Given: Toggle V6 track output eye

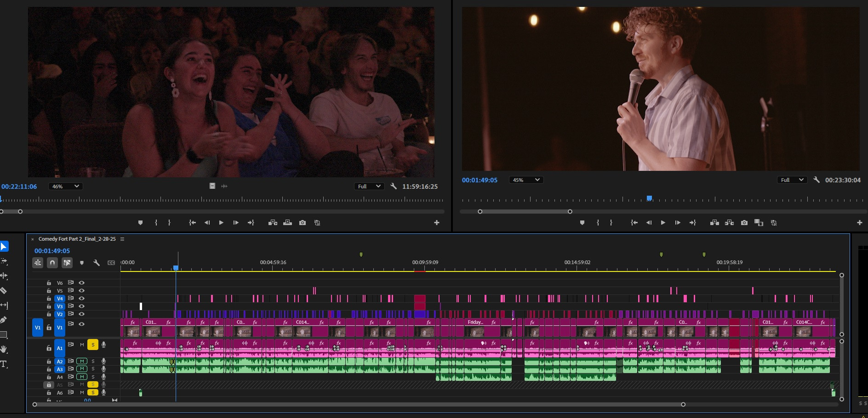Looking at the screenshot, I should tap(81, 283).
